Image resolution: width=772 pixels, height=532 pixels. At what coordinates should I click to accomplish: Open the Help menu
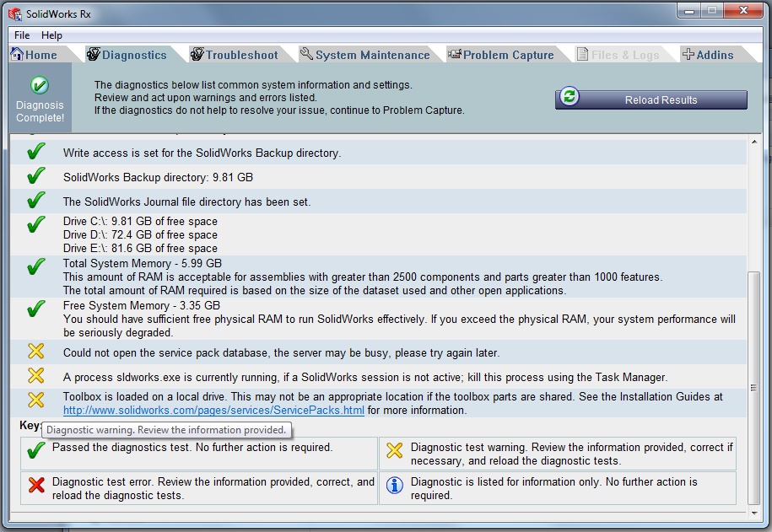coord(51,35)
